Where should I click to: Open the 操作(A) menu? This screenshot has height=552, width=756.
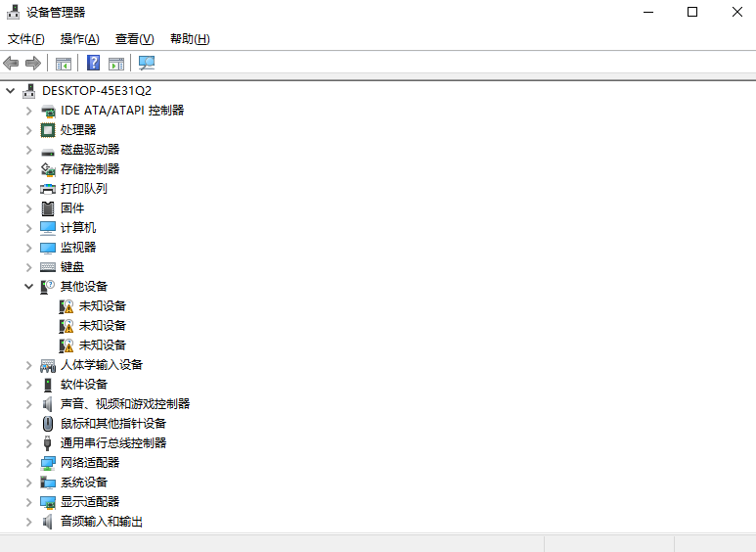(x=79, y=39)
